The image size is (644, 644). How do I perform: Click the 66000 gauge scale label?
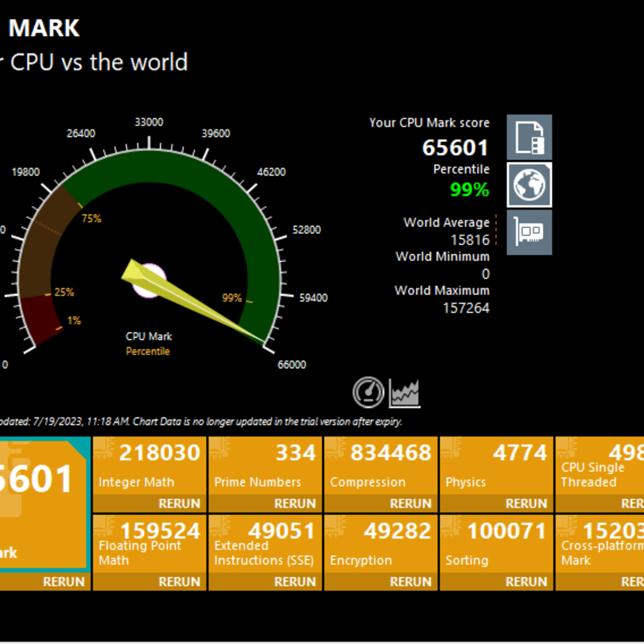coord(292,364)
